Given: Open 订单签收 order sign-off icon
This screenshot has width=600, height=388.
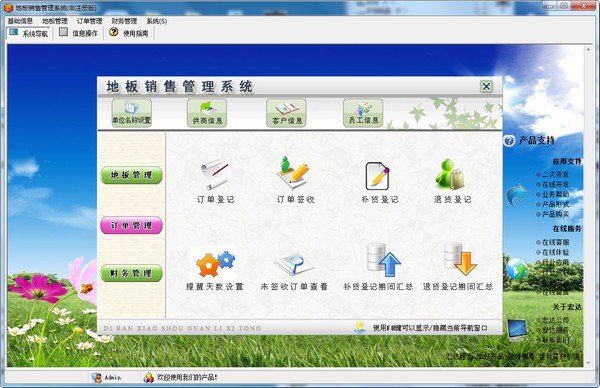Looking at the screenshot, I should coord(293,173).
